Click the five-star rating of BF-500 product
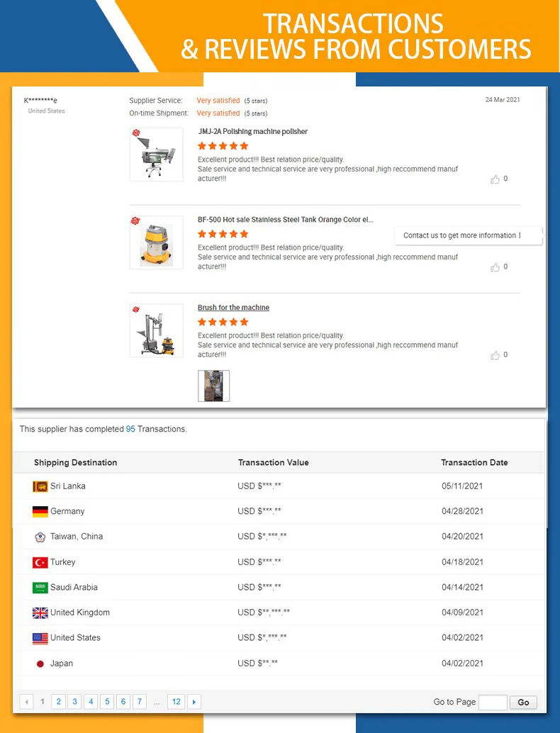 [223, 234]
